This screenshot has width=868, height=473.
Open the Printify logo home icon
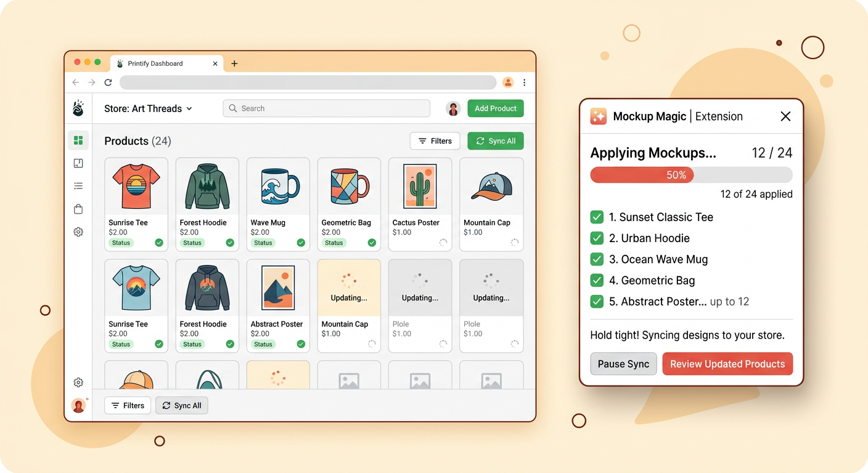pyautogui.click(x=78, y=108)
